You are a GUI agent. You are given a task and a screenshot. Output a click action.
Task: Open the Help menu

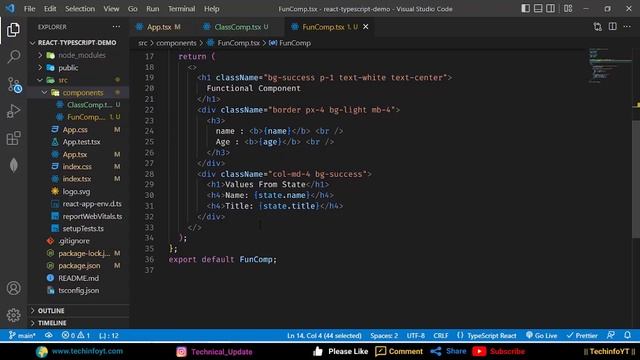(x=211, y=9)
